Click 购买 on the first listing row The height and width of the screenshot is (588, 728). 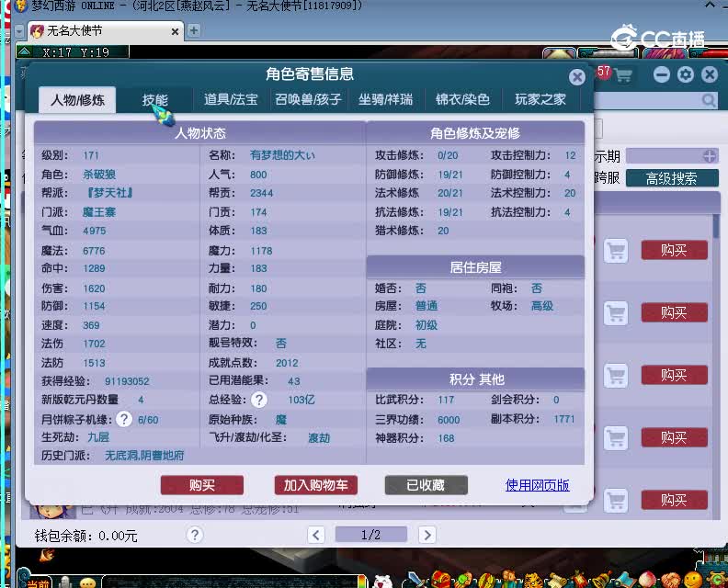[x=674, y=251]
